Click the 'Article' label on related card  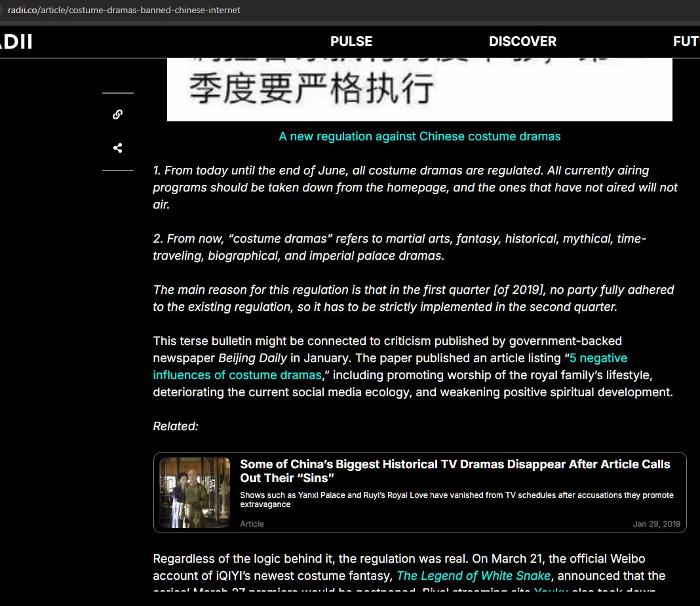pos(252,524)
